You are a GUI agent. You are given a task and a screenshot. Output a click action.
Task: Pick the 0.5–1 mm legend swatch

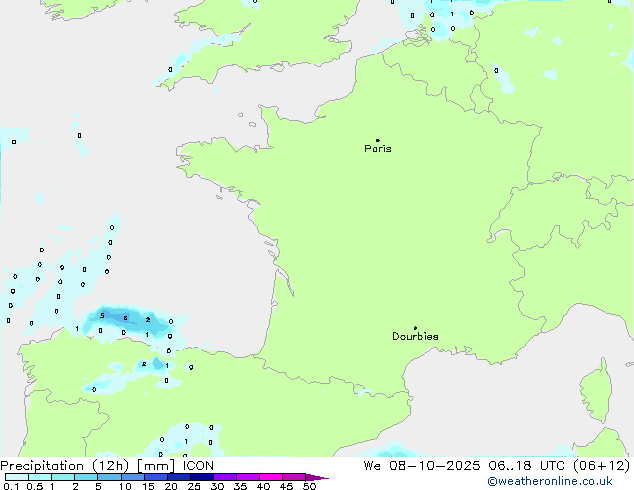(40, 477)
